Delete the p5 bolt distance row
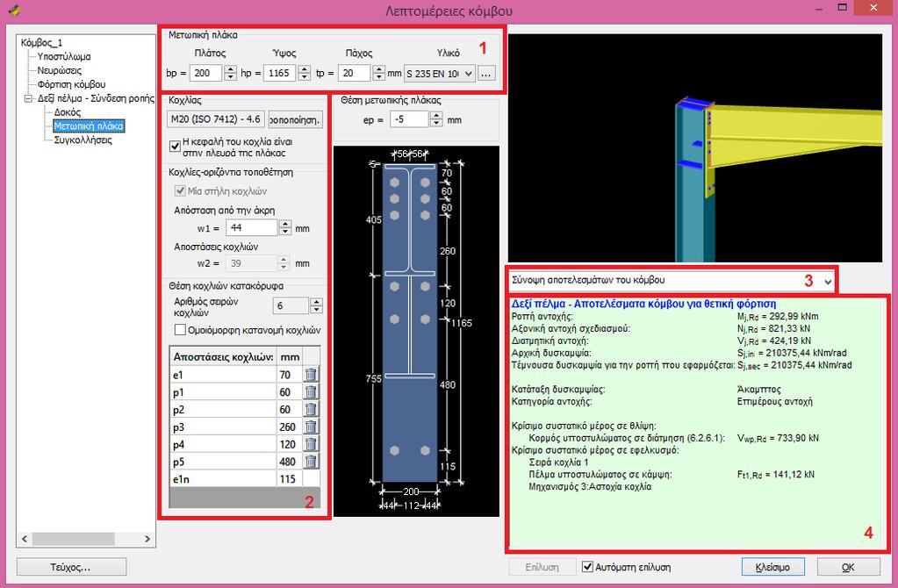 click(311, 462)
